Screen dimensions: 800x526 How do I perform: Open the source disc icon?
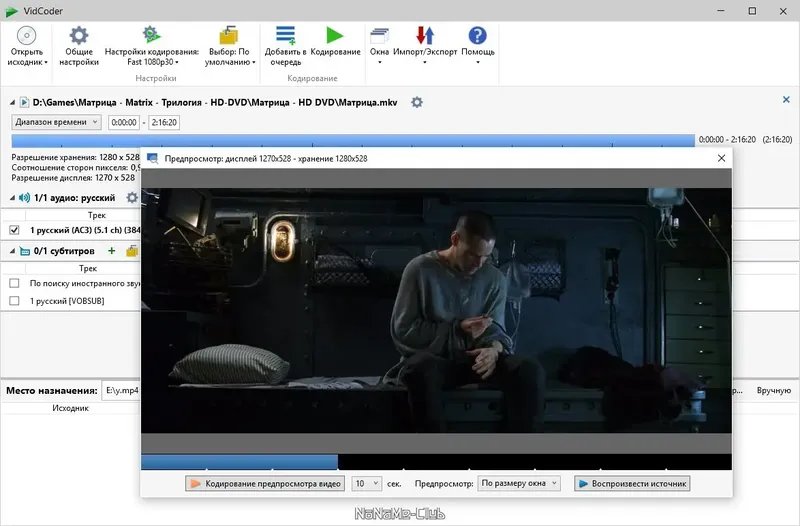point(26,36)
